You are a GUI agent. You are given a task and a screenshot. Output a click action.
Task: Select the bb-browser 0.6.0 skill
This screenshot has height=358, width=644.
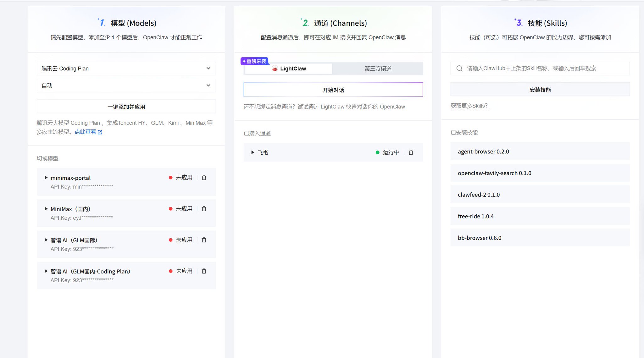540,238
